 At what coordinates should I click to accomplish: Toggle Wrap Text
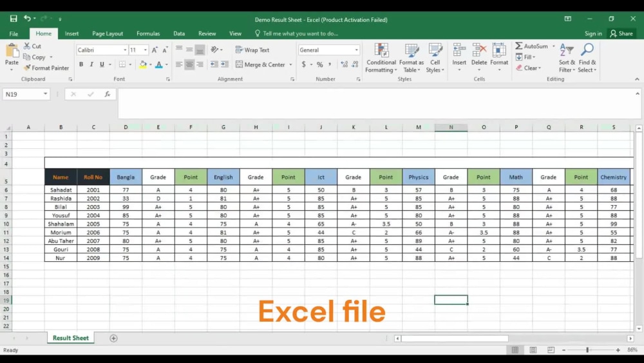pos(252,50)
